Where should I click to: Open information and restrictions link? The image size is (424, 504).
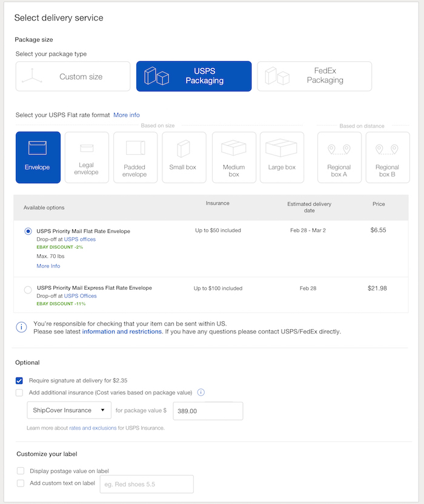(122, 332)
